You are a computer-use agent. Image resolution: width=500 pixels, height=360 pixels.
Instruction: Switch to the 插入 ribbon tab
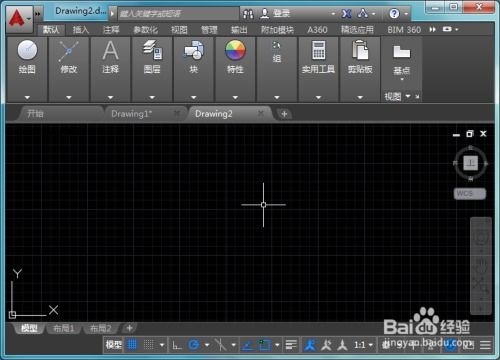tap(81, 30)
